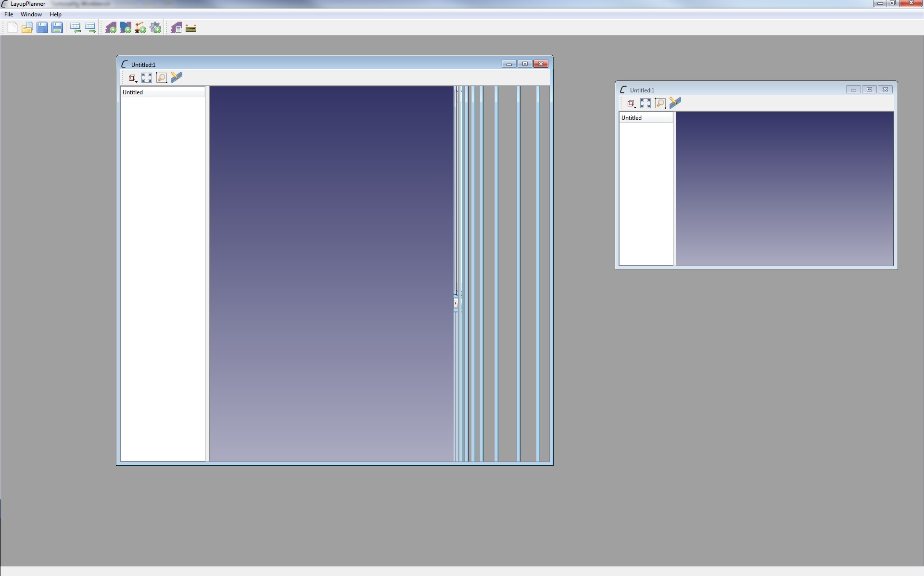Image resolution: width=924 pixels, height=576 pixels.
Task: Select the ruler measure tool
Action: (x=191, y=28)
